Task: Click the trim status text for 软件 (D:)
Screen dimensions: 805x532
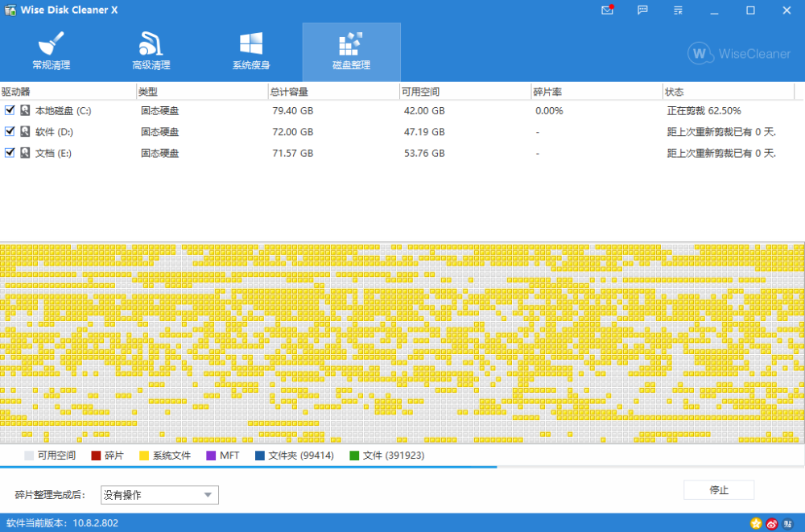Action: [x=721, y=132]
